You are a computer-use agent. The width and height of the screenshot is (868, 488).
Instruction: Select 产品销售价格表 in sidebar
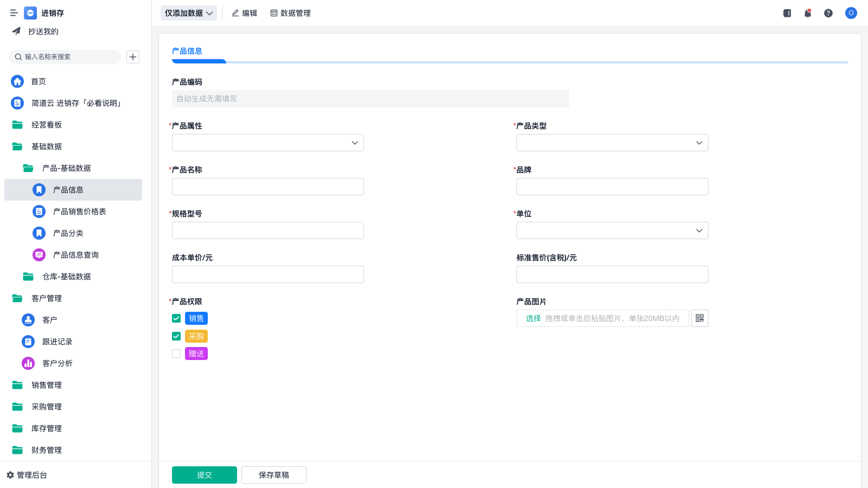(x=79, y=211)
